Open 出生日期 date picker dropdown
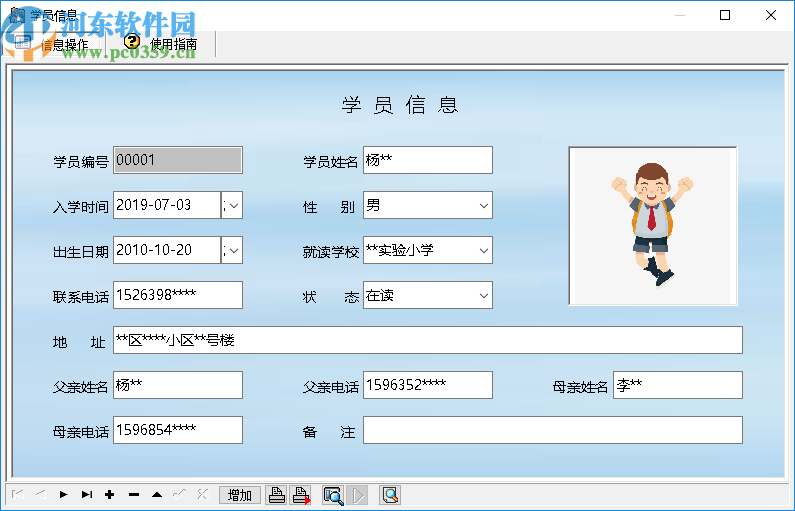The image size is (795, 511). click(x=232, y=250)
